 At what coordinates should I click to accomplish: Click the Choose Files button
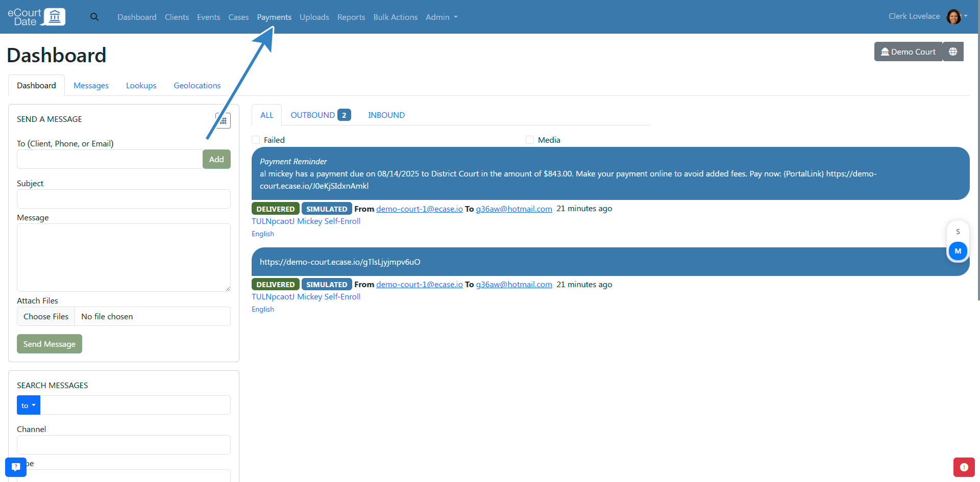(46, 316)
